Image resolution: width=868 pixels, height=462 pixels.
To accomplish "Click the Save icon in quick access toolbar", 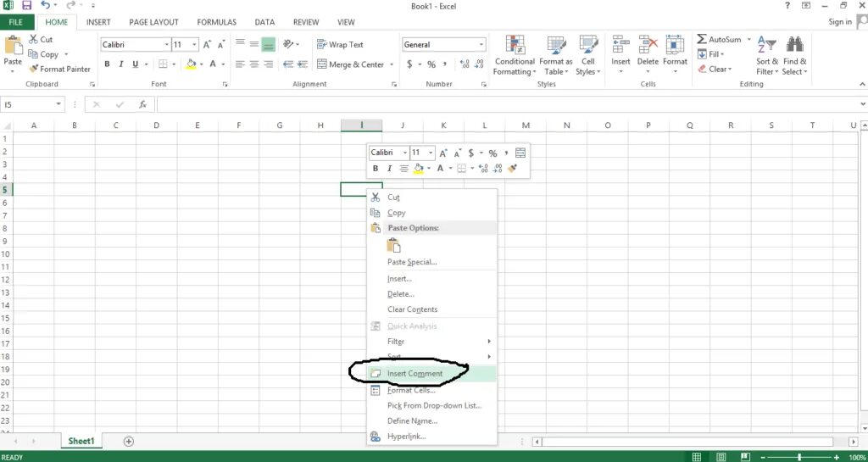I will tap(26, 6).
